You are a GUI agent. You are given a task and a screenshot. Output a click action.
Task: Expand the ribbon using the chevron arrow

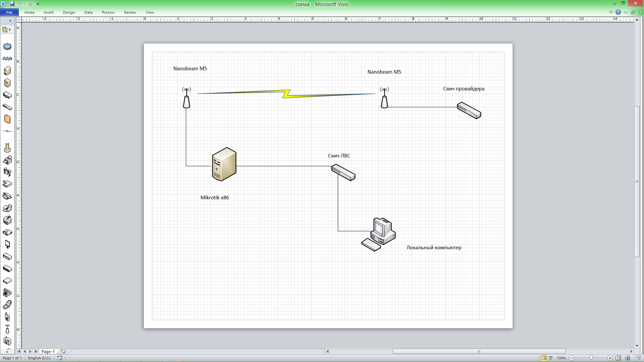tap(611, 12)
